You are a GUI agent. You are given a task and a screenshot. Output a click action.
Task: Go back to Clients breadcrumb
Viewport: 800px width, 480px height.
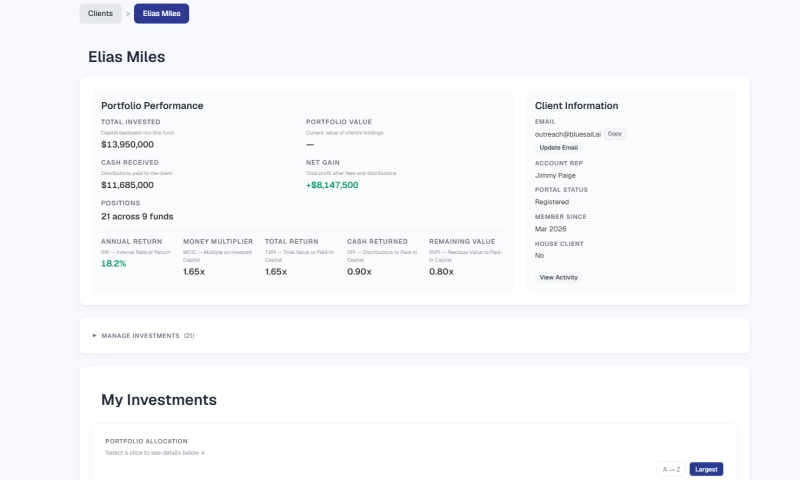point(100,13)
